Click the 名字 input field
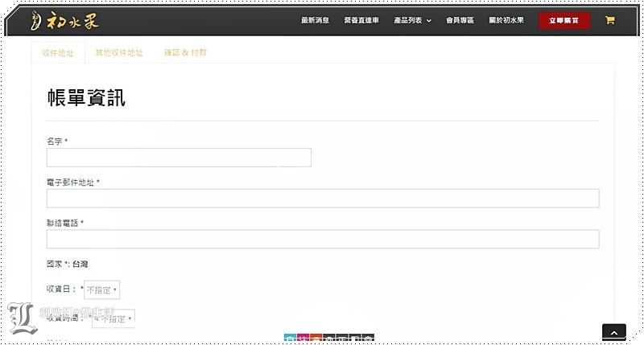This screenshot has width=644, height=345. (179, 158)
